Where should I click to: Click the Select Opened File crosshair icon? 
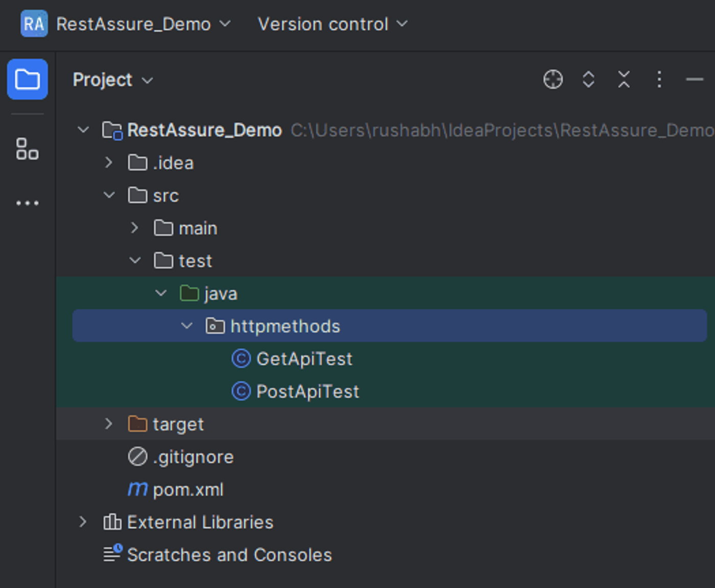point(553,80)
